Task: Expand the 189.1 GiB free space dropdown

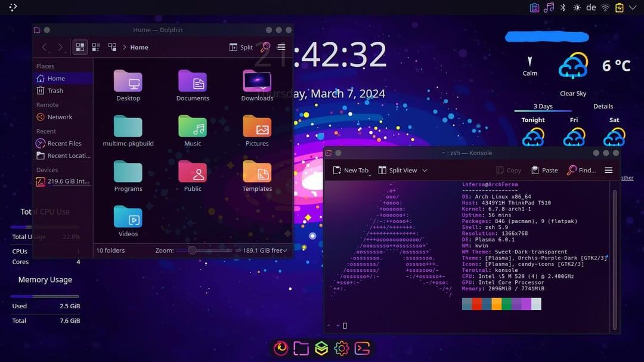Action: tap(284, 250)
